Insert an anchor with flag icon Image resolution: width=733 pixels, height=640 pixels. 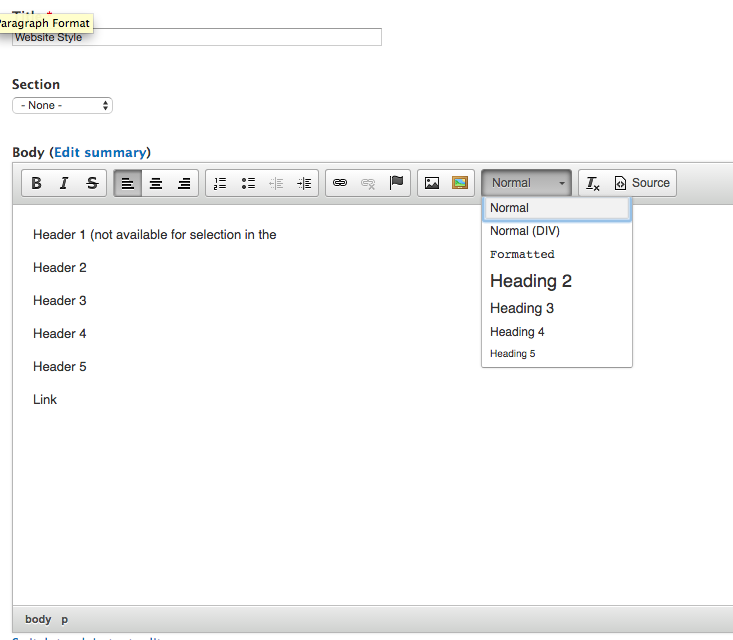(396, 183)
